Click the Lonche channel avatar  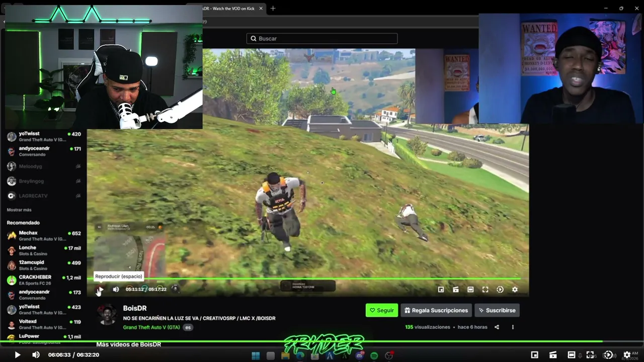pos(12,250)
